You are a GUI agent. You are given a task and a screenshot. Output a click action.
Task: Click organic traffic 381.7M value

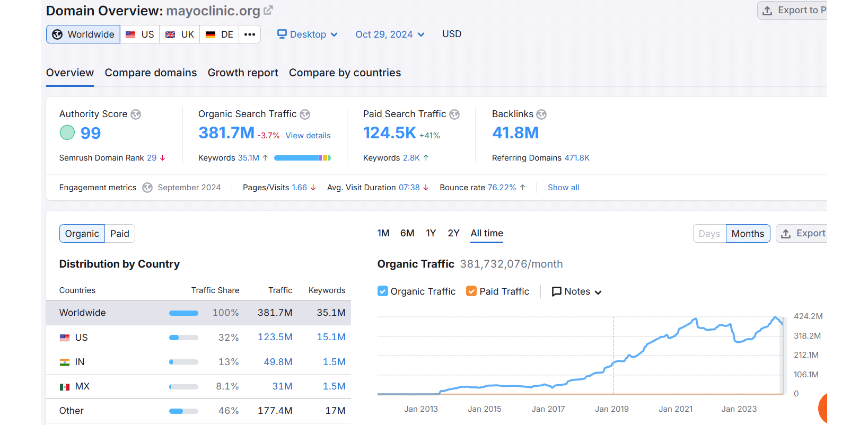point(226,132)
